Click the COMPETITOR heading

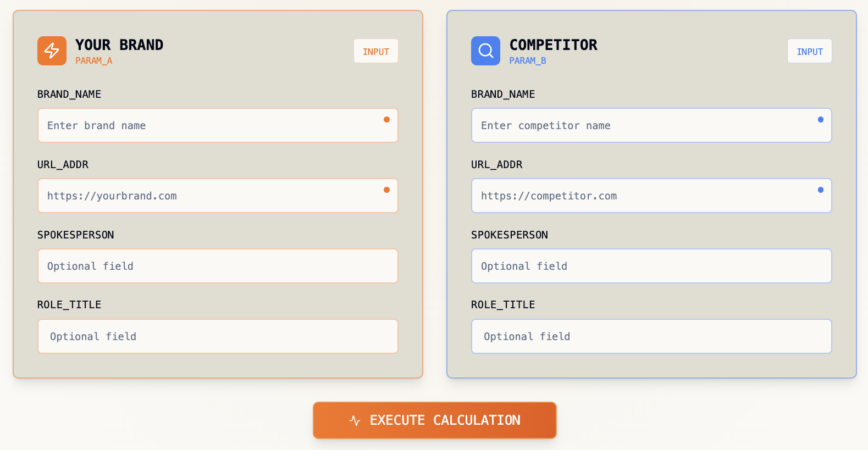pos(554,45)
